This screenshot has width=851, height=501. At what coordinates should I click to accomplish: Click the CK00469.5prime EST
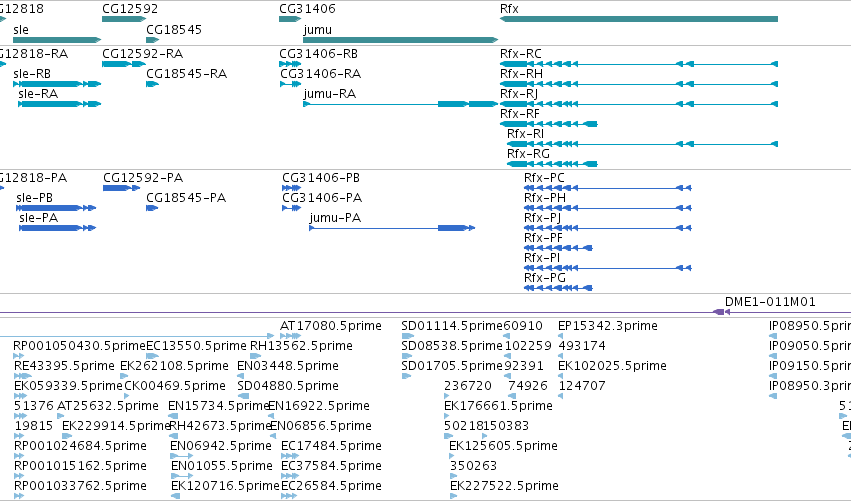[175, 386]
